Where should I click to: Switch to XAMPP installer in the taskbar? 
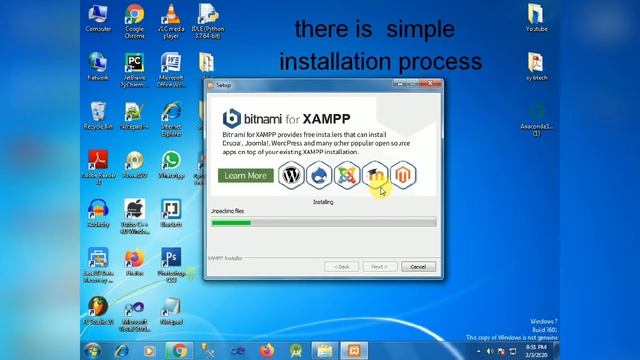[354, 351]
